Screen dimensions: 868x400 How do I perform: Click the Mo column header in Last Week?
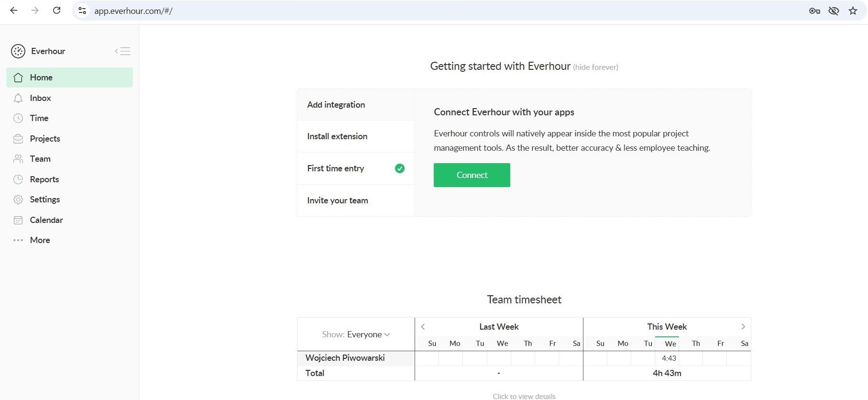coord(455,344)
